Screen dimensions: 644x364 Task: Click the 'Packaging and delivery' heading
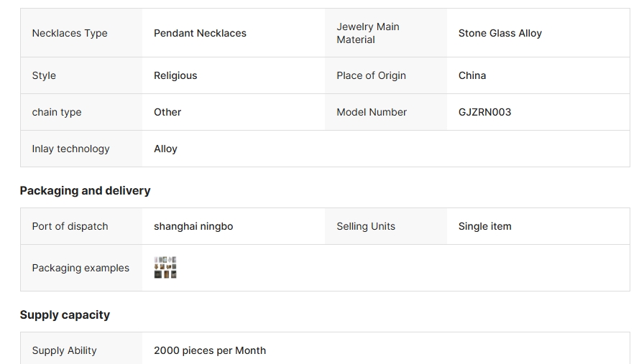coord(85,190)
